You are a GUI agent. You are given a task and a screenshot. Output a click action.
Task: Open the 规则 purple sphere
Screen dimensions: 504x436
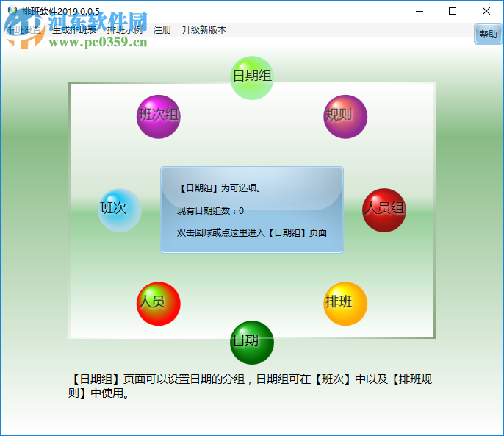[x=345, y=116]
